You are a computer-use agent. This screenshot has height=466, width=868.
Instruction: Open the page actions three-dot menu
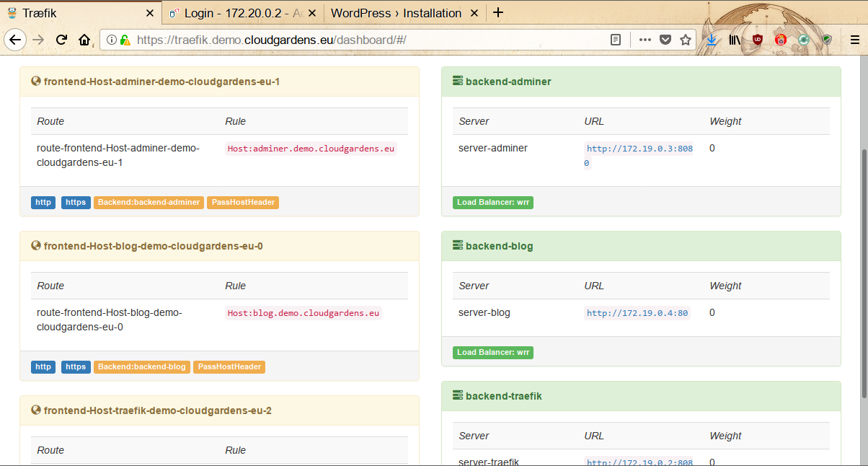tap(645, 40)
